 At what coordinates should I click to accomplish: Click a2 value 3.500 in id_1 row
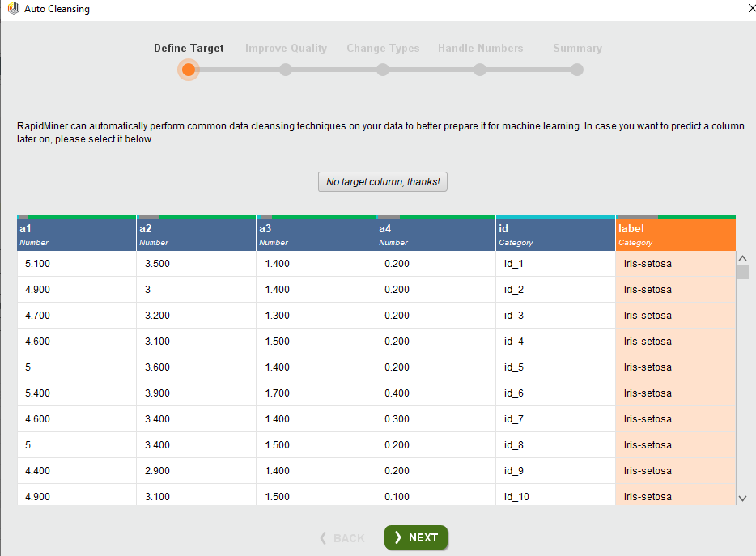196,264
